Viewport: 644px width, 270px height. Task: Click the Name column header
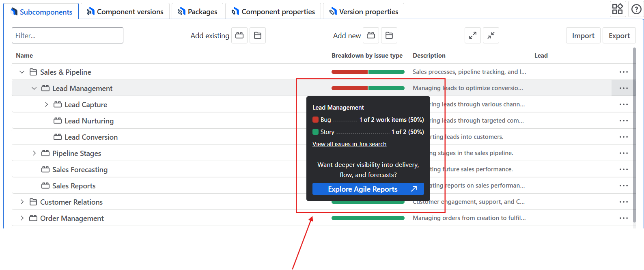(24, 56)
